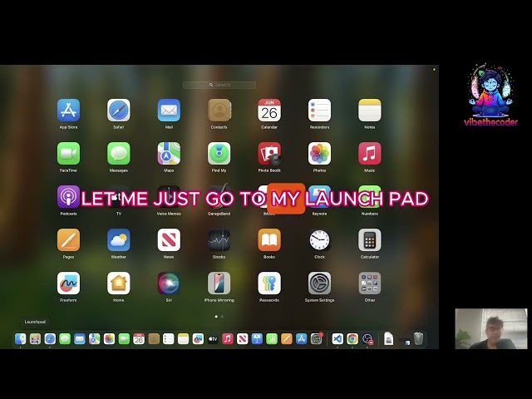The height and width of the screenshot is (399, 532).
Task: Launch FaceTime from Launchpad
Action: click(x=68, y=153)
